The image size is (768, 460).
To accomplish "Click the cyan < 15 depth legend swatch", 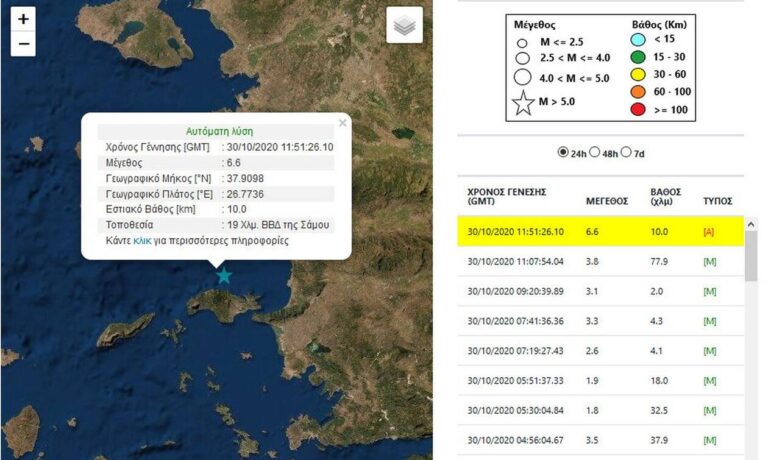I will point(638,39).
